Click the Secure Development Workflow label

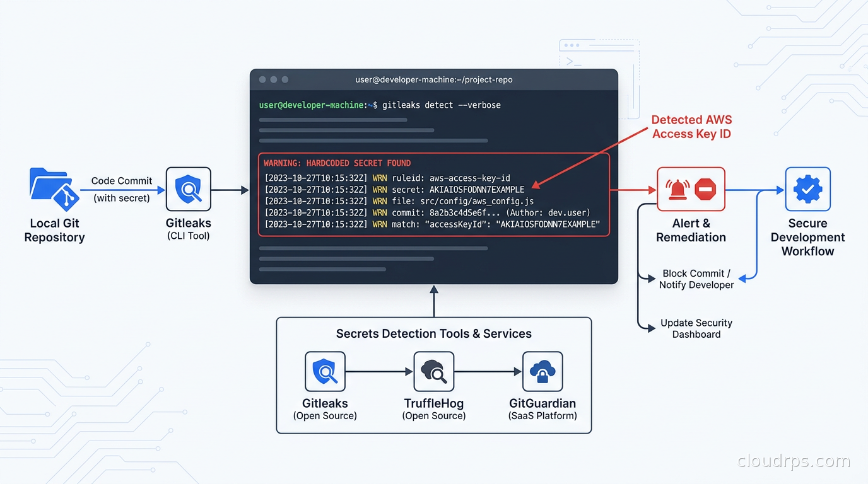click(x=807, y=237)
